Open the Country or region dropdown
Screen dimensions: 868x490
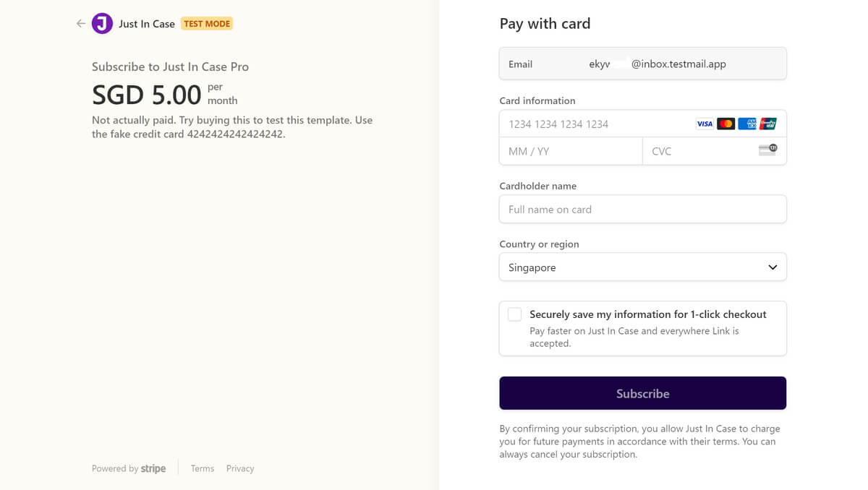click(642, 267)
